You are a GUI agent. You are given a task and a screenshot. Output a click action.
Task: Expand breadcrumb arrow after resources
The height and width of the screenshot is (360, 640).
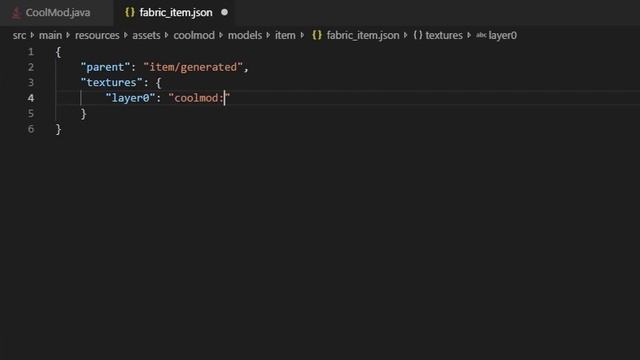[x=126, y=36]
